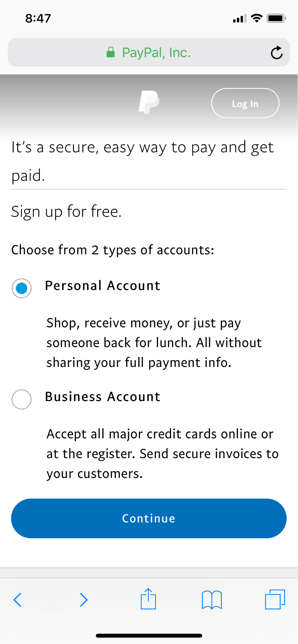Click the Log In button

(x=245, y=103)
